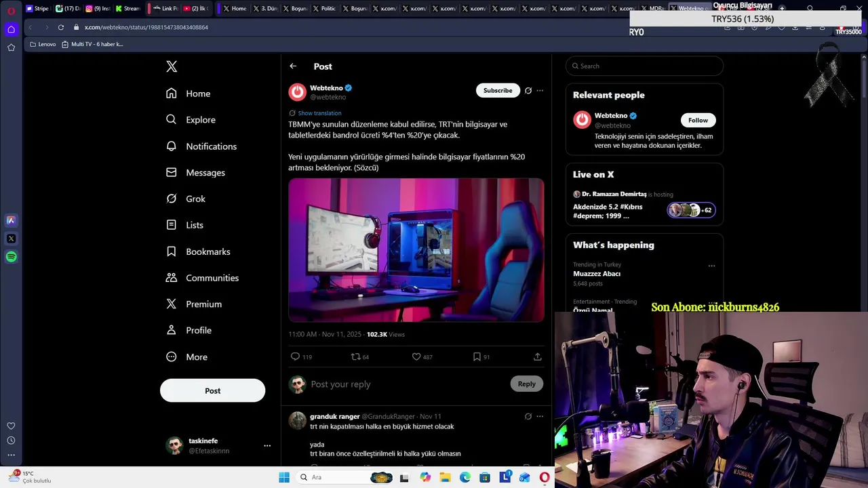Open Multi TV bookmark
868x488 pixels.
click(93, 44)
